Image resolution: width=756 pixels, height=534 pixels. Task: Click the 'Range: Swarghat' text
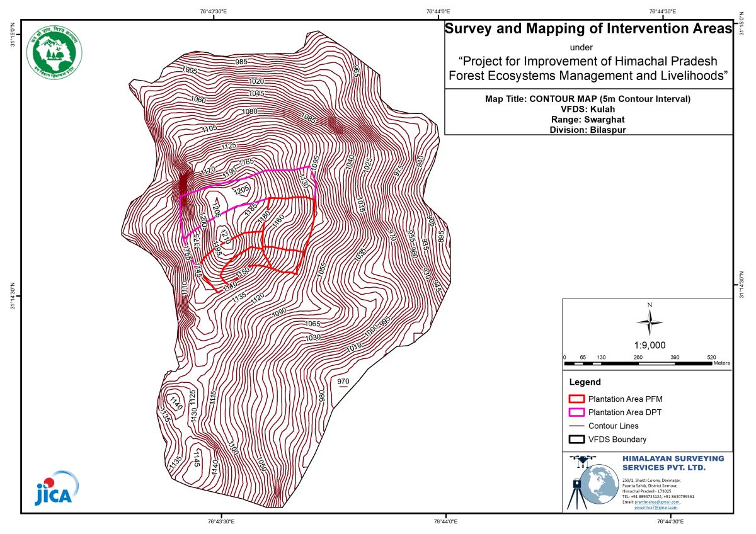point(588,120)
